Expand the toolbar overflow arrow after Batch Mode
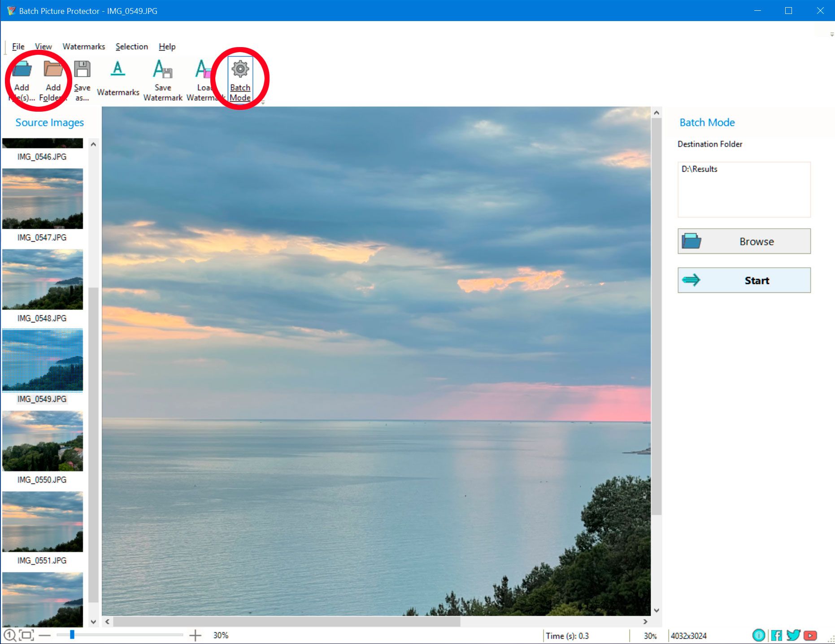Image resolution: width=835 pixels, height=644 pixels. (x=263, y=103)
